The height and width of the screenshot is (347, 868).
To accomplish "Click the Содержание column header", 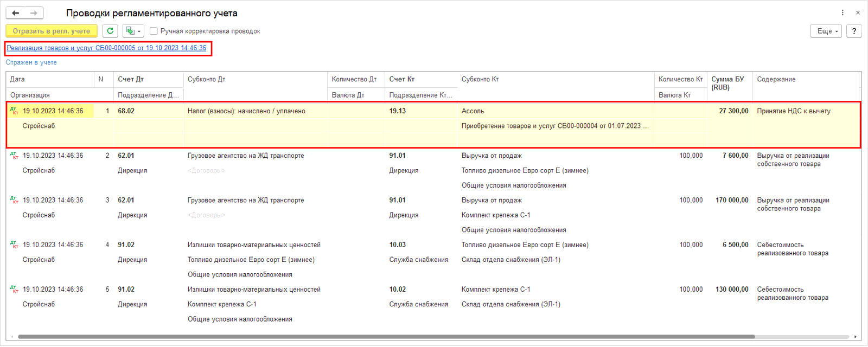I will 776,79.
